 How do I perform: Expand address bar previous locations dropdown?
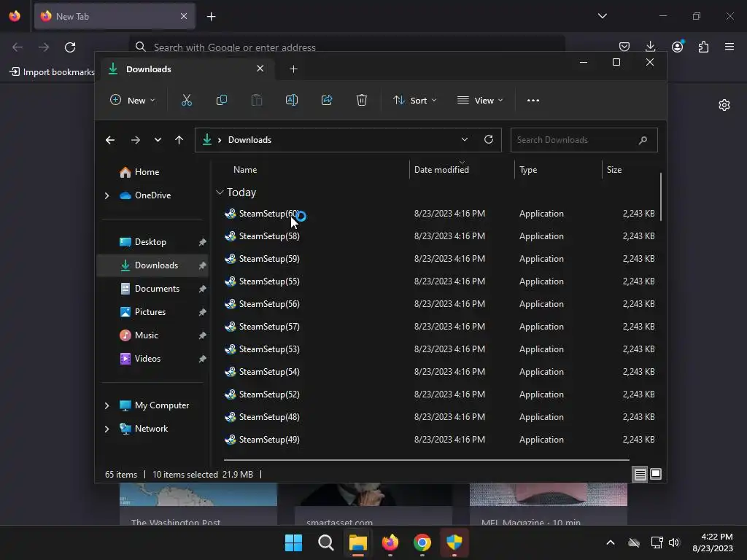point(465,139)
